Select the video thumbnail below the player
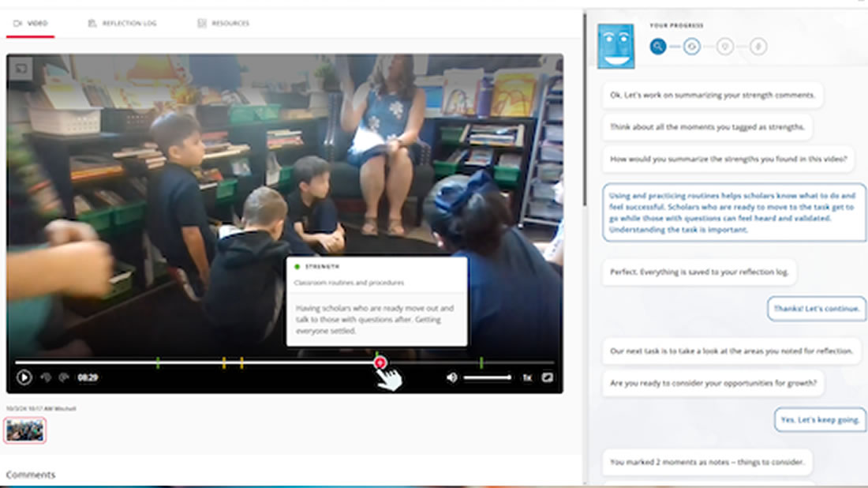868x488 pixels. point(25,430)
